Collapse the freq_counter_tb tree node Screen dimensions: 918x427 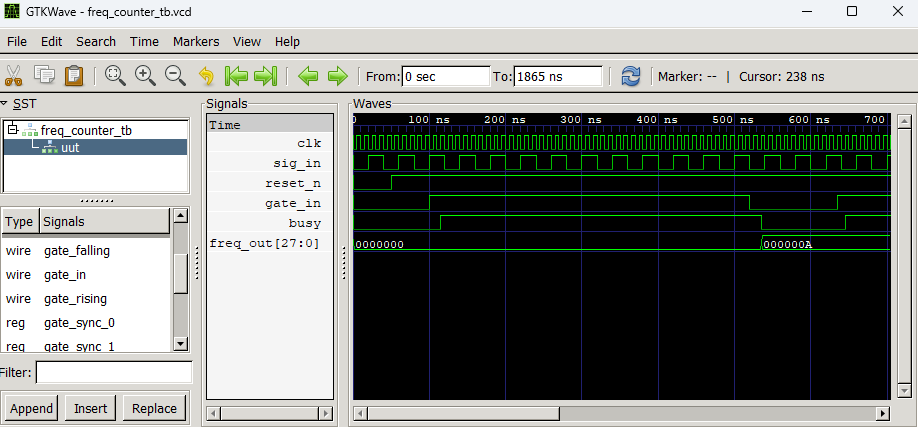coord(12,129)
